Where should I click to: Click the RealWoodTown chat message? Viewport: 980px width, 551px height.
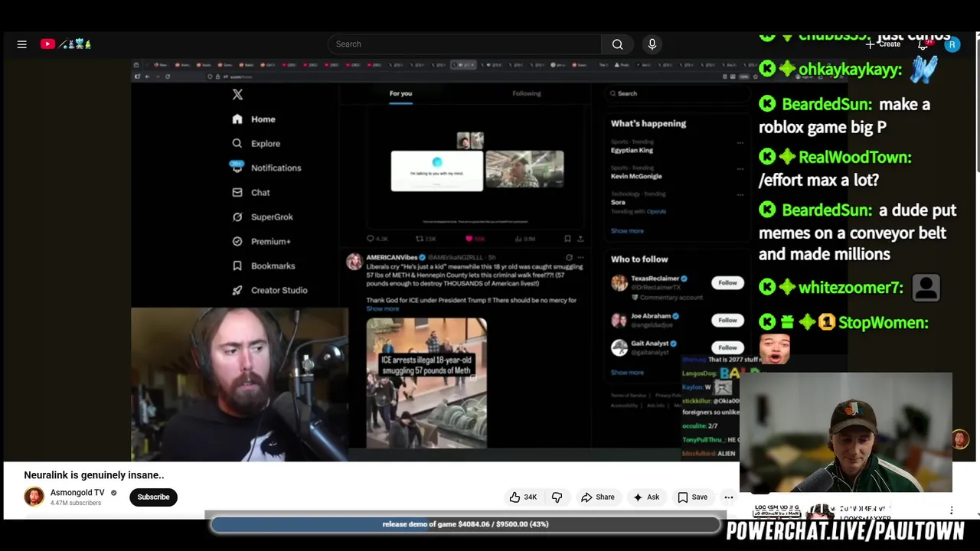835,168
